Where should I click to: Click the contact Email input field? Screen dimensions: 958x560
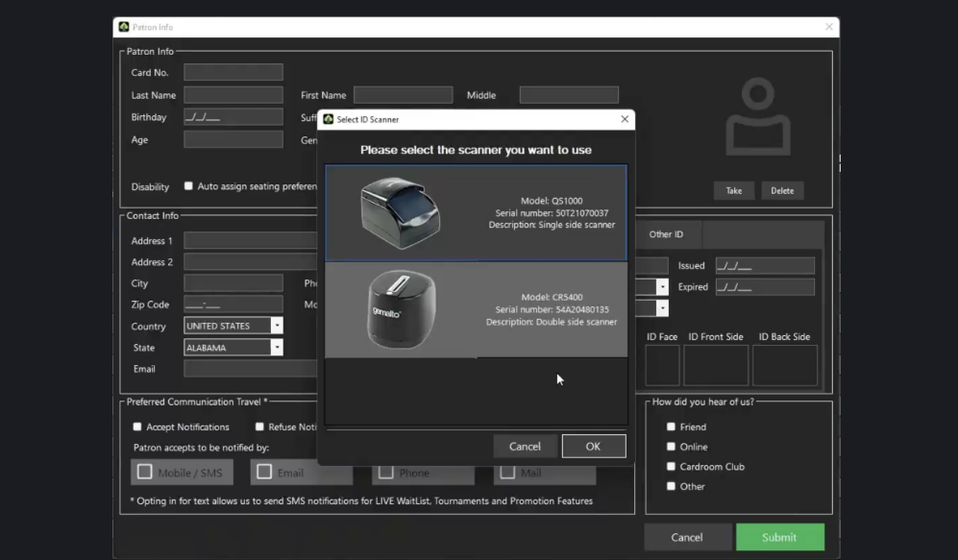pos(251,368)
